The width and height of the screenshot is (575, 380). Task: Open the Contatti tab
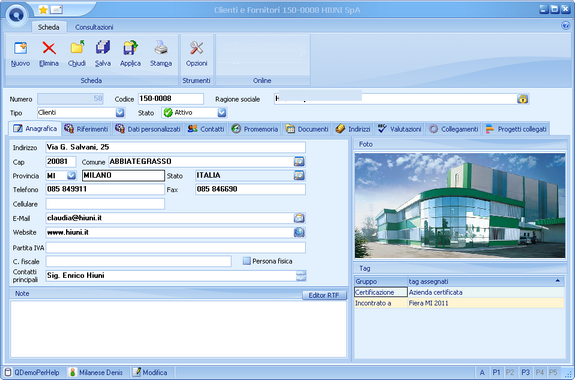point(206,129)
